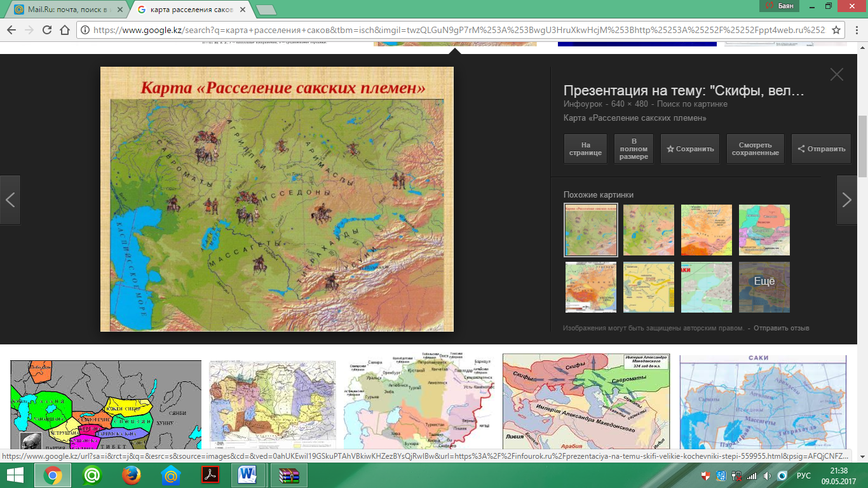The height and width of the screenshot is (488, 868).
Task: Launch Firefox from the taskbar
Action: pos(132,475)
